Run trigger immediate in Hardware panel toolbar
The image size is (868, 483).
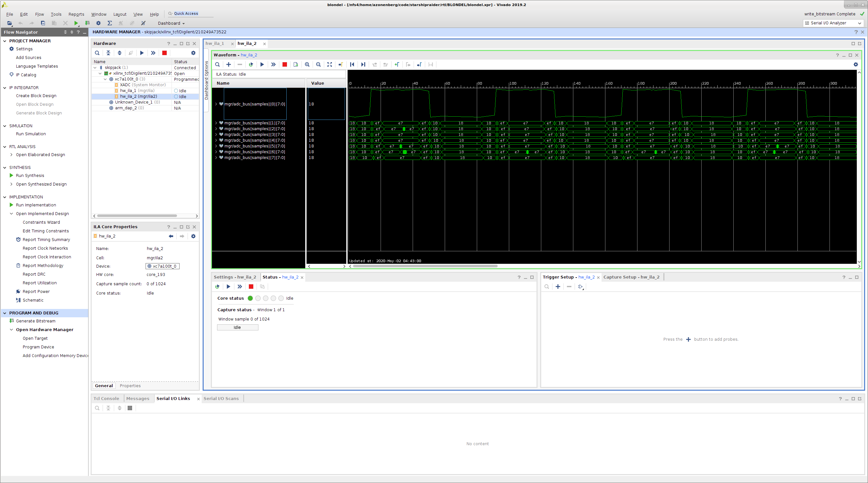click(153, 53)
